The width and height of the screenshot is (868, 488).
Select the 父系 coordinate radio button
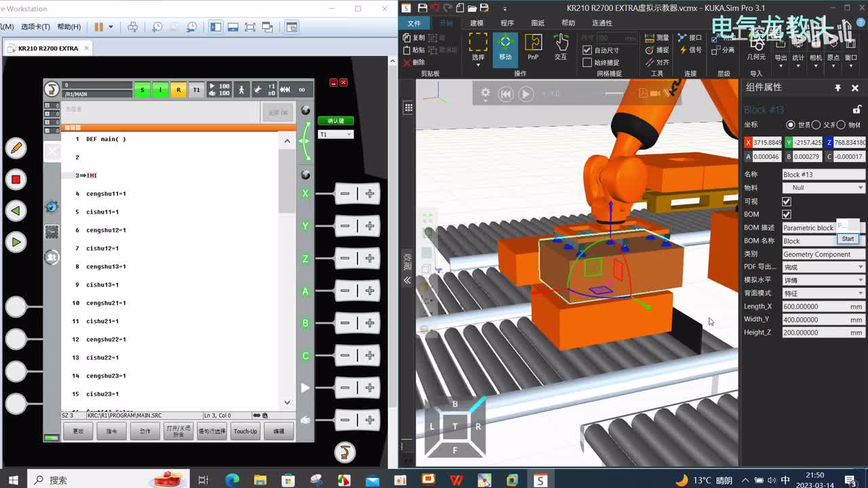[816, 125]
